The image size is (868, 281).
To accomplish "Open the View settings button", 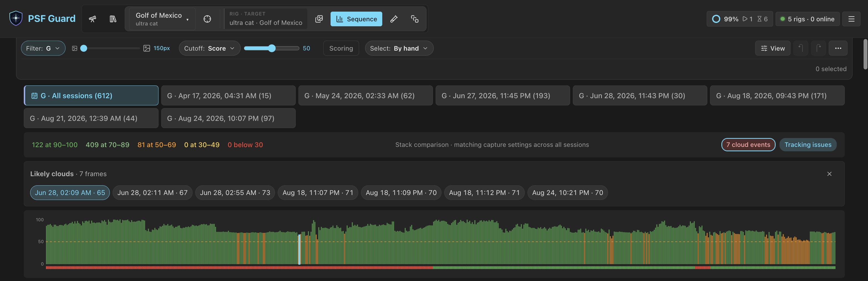I will point(773,48).
